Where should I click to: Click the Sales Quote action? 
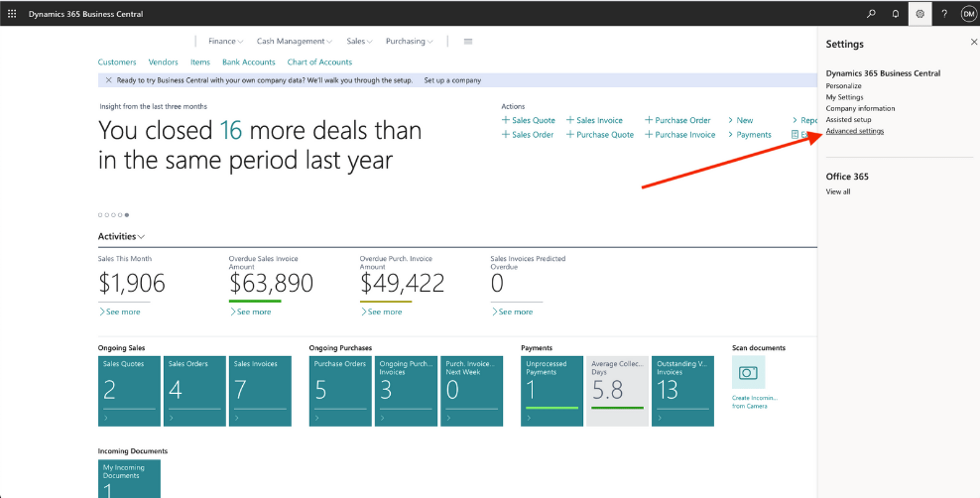[529, 120]
